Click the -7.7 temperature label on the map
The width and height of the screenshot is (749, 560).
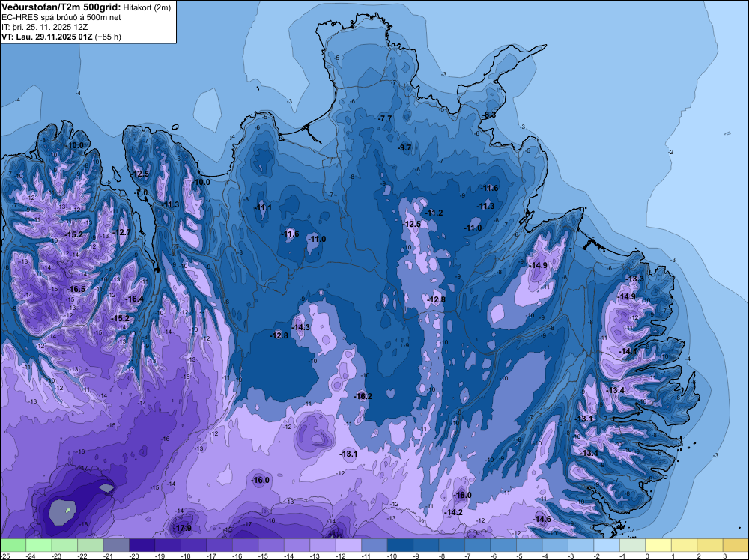pyautogui.click(x=384, y=118)
